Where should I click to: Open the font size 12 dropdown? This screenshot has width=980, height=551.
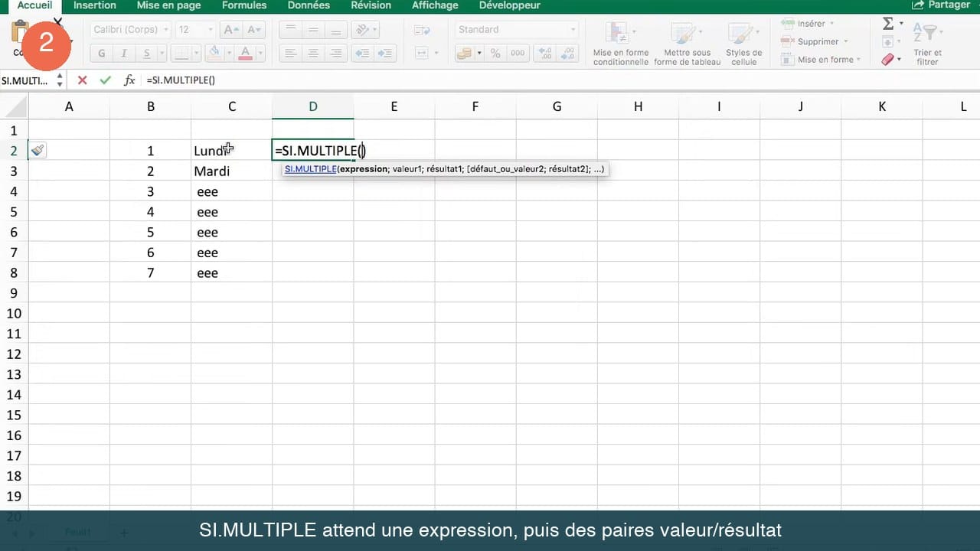[195, 30]
